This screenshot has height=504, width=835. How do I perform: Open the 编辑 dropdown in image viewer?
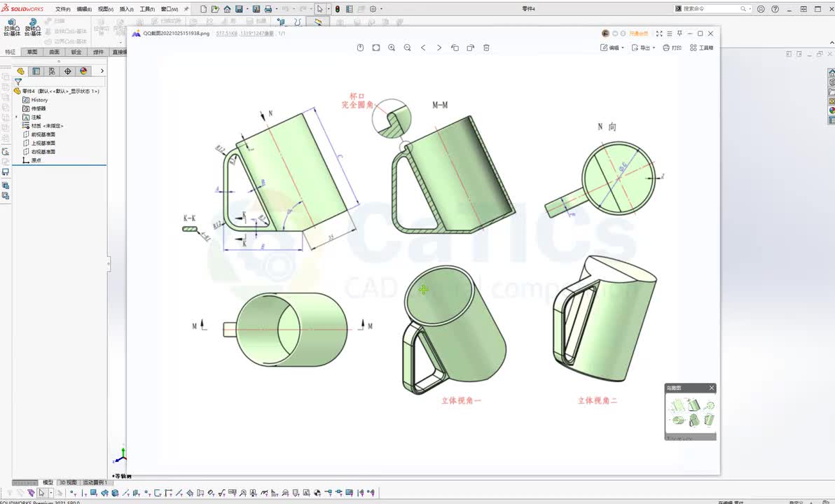point(612,48)
